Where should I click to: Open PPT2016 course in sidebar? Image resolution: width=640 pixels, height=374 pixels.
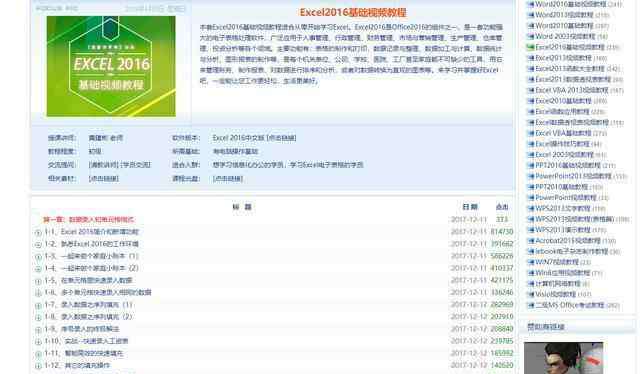tap(568, 165)
